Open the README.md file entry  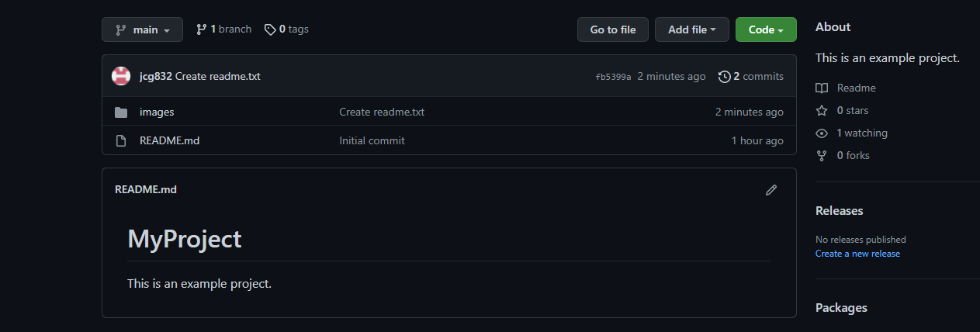169,141
